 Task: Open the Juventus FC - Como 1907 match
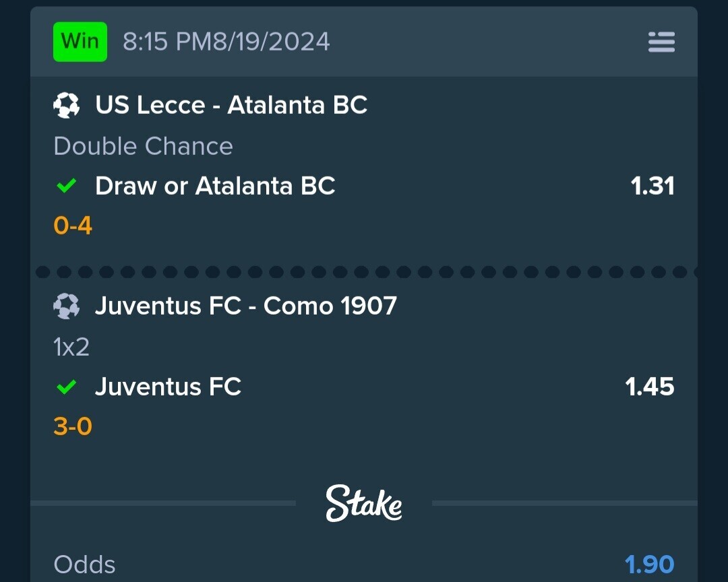click(245, 306)
